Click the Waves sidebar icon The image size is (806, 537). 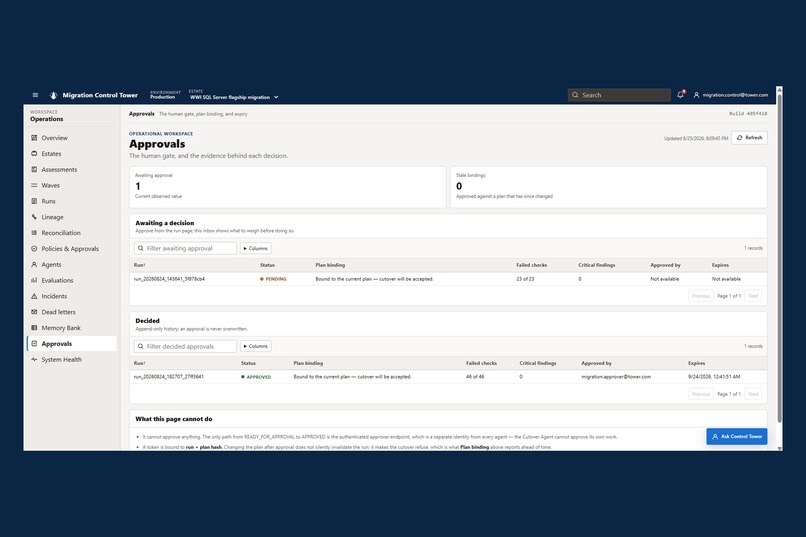pos(34,185)
